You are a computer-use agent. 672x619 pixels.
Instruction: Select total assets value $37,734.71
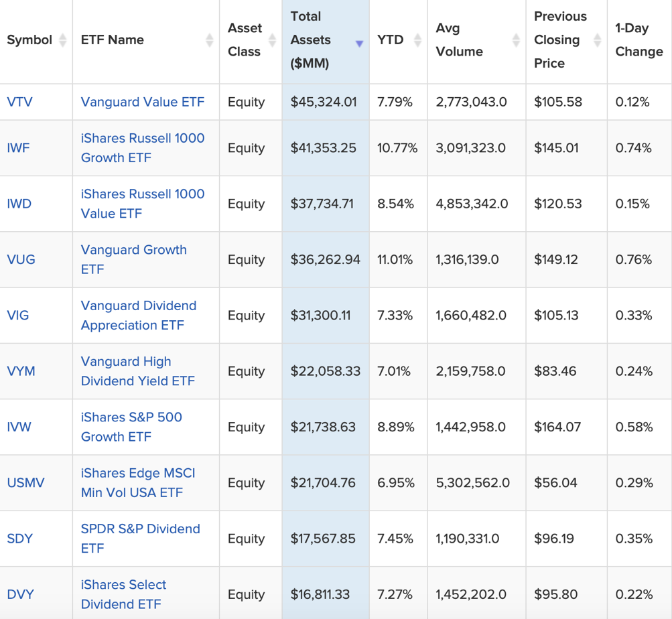[322, 204]
